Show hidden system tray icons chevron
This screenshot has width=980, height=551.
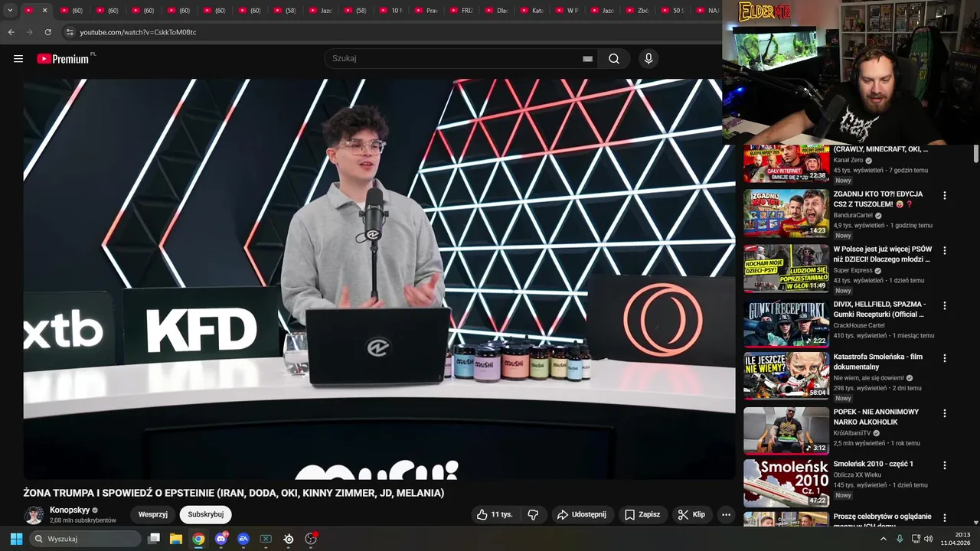click(884, 539)
